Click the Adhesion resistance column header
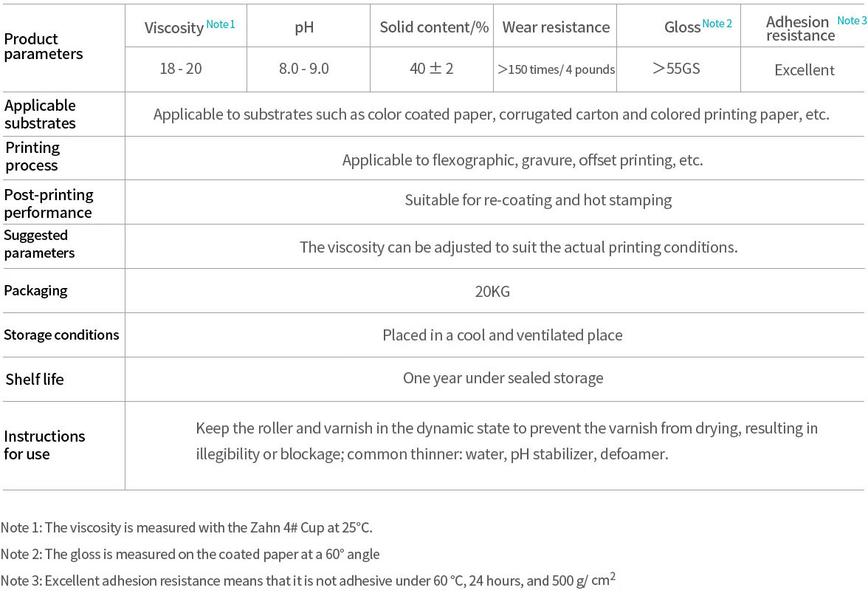Viewport: 868px width, 596px height. click(x=800, y=29)
